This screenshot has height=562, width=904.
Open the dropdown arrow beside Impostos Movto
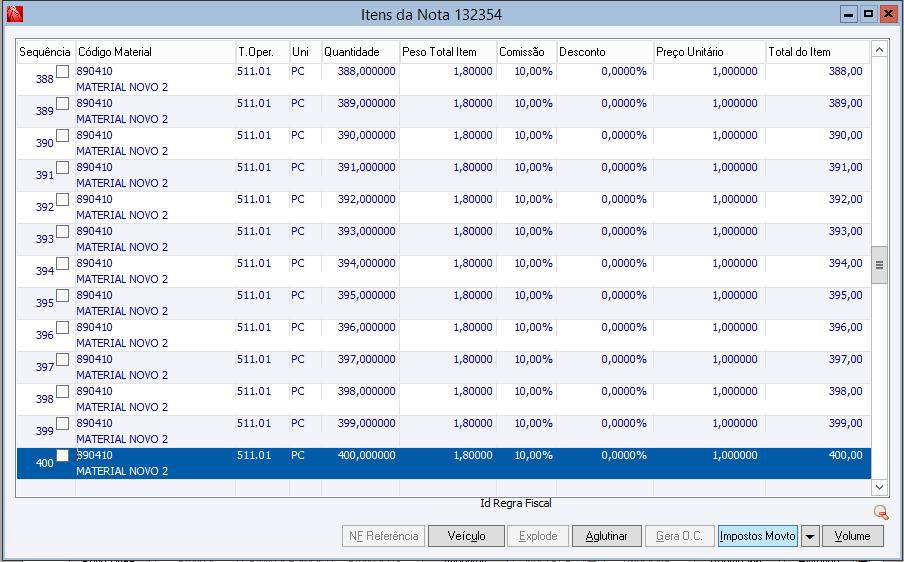pyautogui.click(x=809, y=536)
